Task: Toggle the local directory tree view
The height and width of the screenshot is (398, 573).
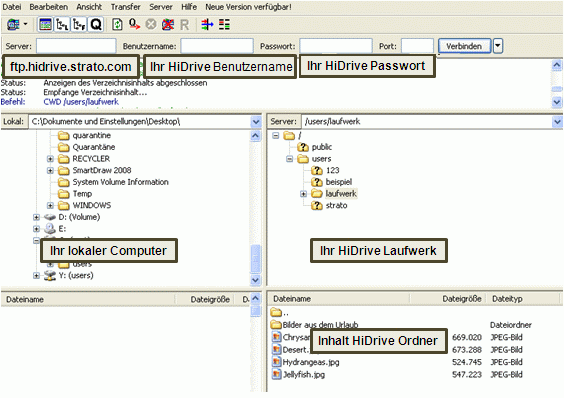Action: [62, 25]
